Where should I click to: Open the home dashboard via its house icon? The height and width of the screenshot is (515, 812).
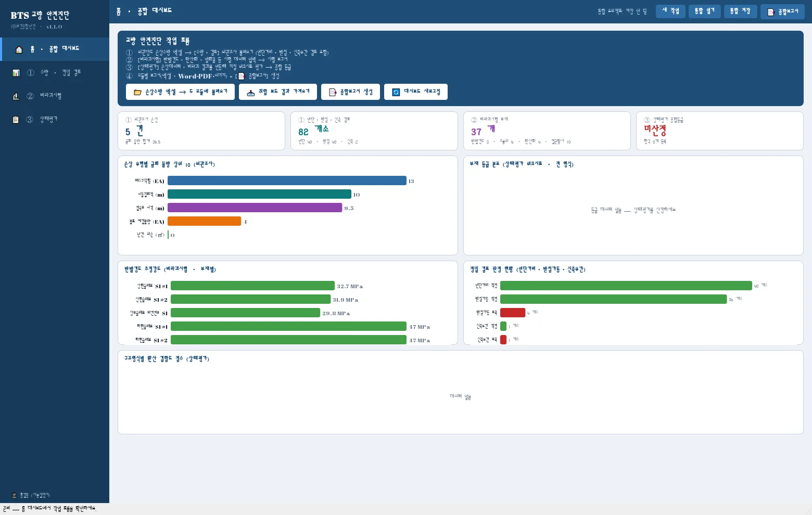click(19, 49)
